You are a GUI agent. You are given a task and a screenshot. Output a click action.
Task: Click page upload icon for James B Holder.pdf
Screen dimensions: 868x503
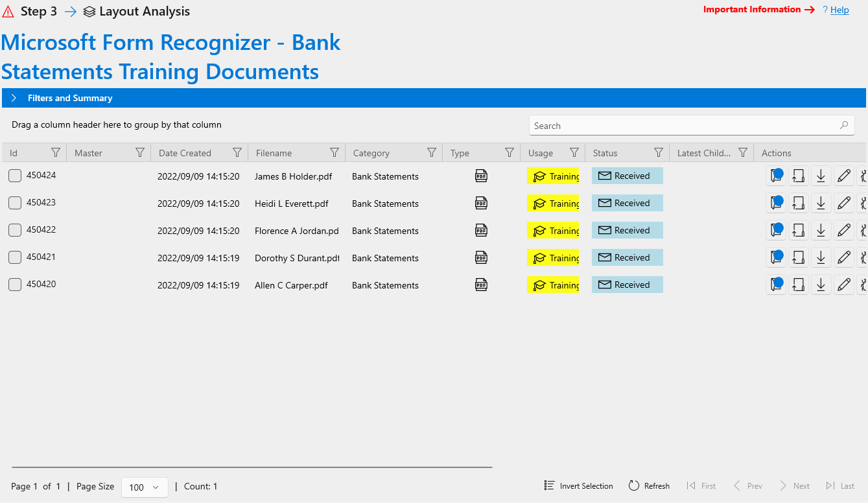(x=799, y=176)
